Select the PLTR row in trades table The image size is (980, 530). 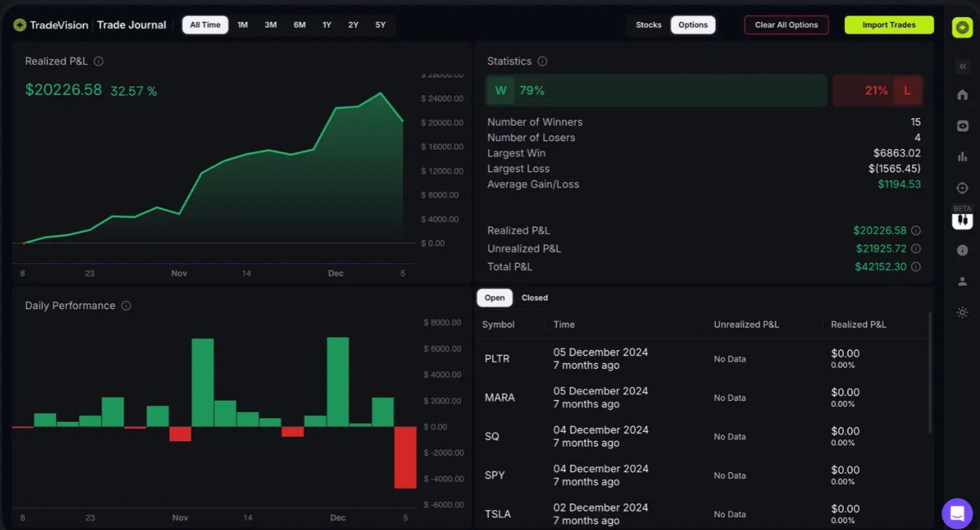497,359
